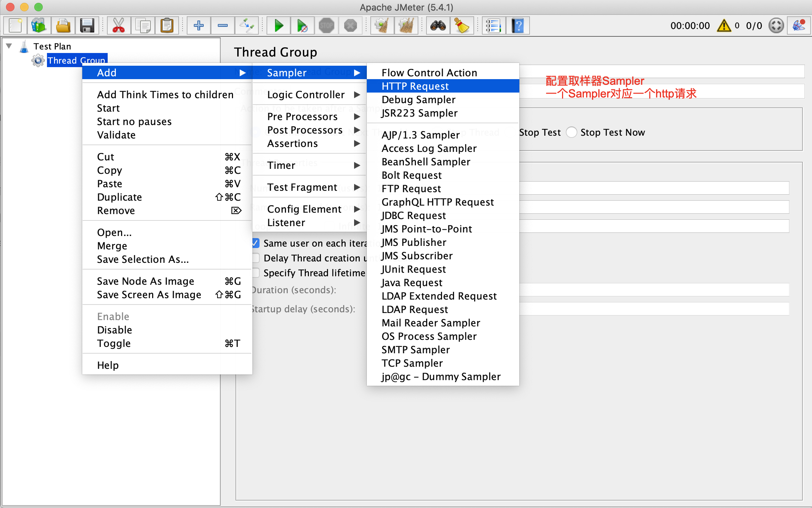Save the test plan
Screen dimensions: 812x508
tap(87, 25)
